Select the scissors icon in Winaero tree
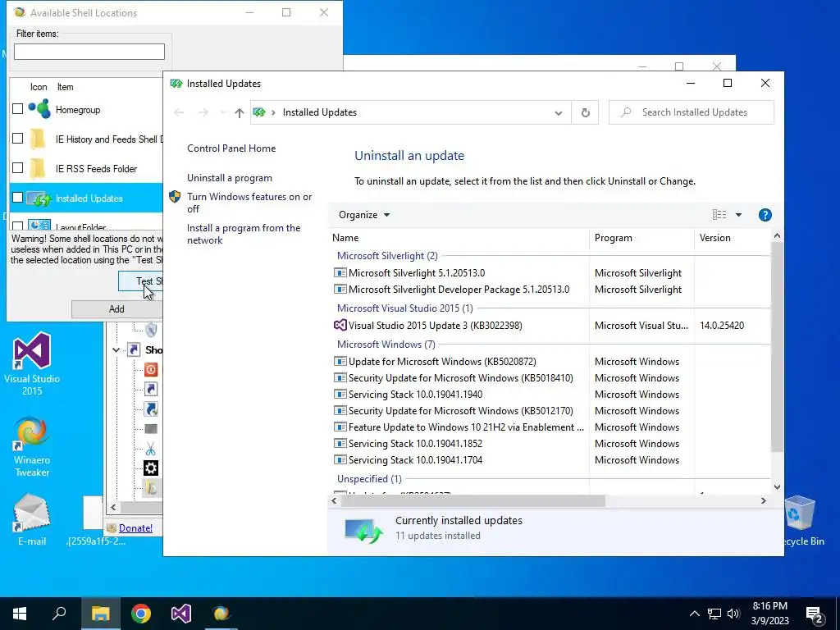 151,449
